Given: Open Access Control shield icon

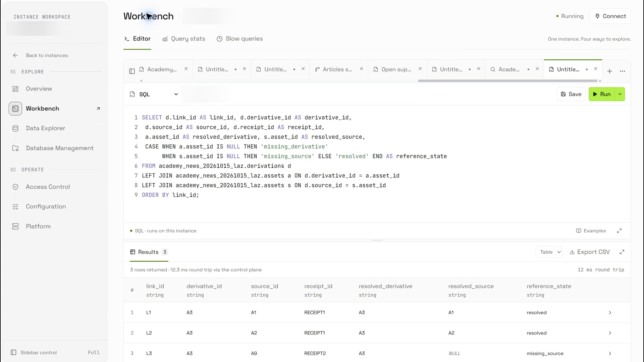Looking at the screenshot, I should click(x=15, y=187).
